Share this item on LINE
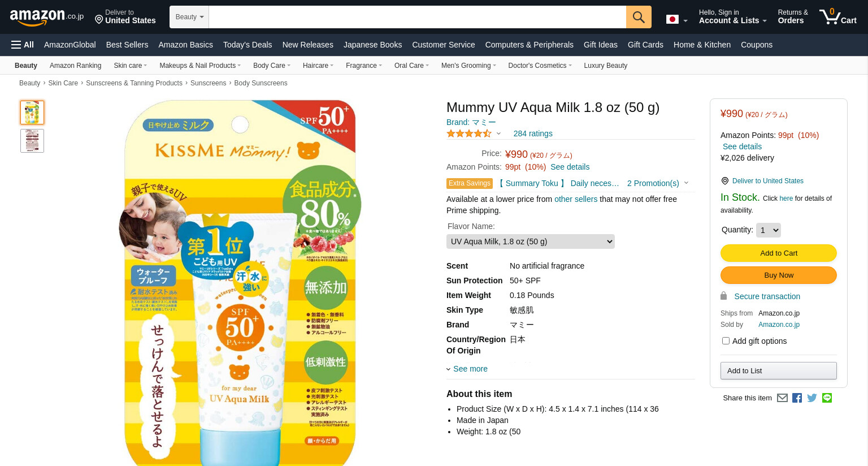This screenshot has height=466, width=868. pyautogui.click(x=827, y=398)
